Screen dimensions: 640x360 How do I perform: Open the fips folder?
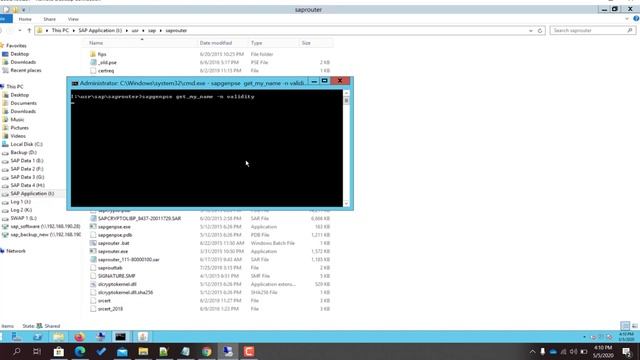click(102, 54)
